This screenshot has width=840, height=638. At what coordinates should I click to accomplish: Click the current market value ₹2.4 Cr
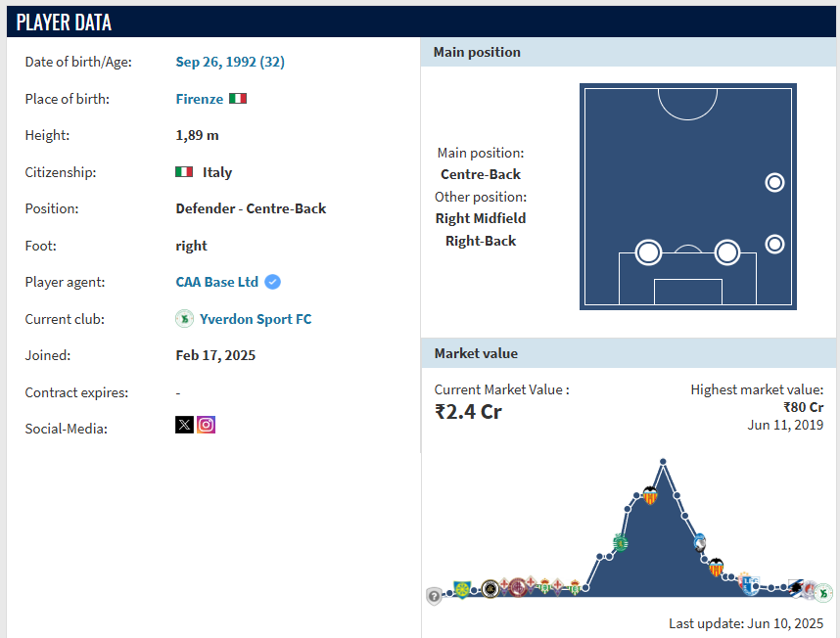point(468,412)
